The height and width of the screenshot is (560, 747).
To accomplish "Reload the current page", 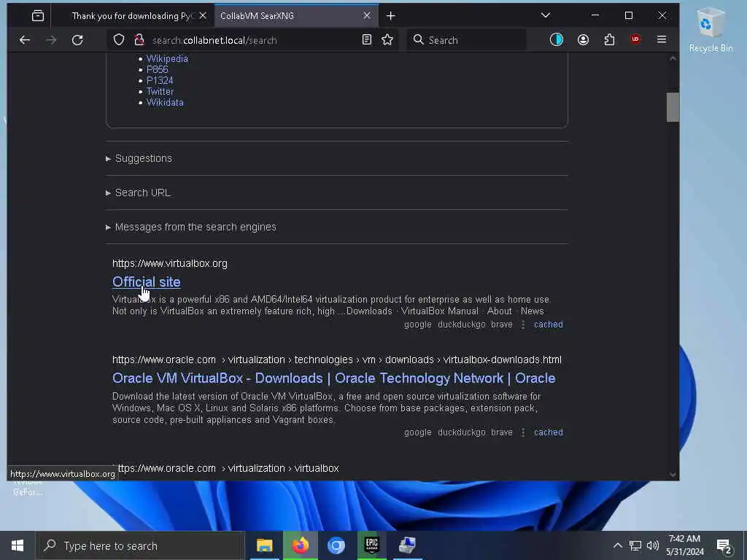I will tap(77, 40).
